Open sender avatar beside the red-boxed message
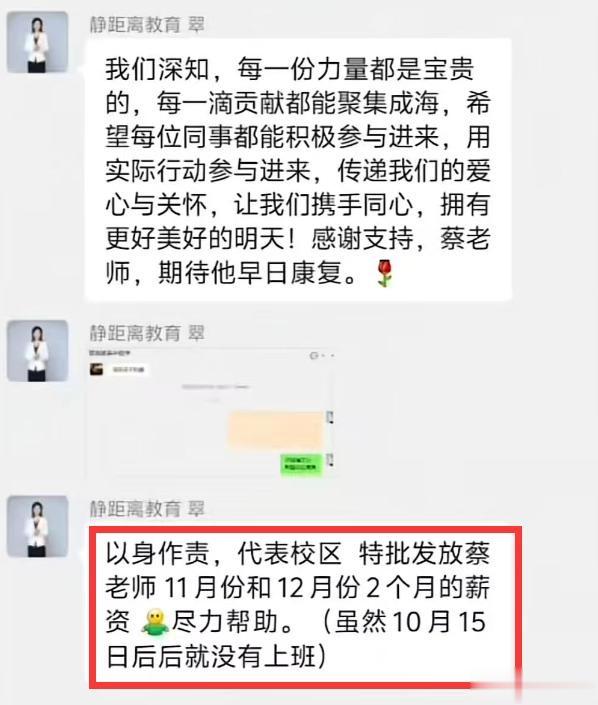 point(37,527)
